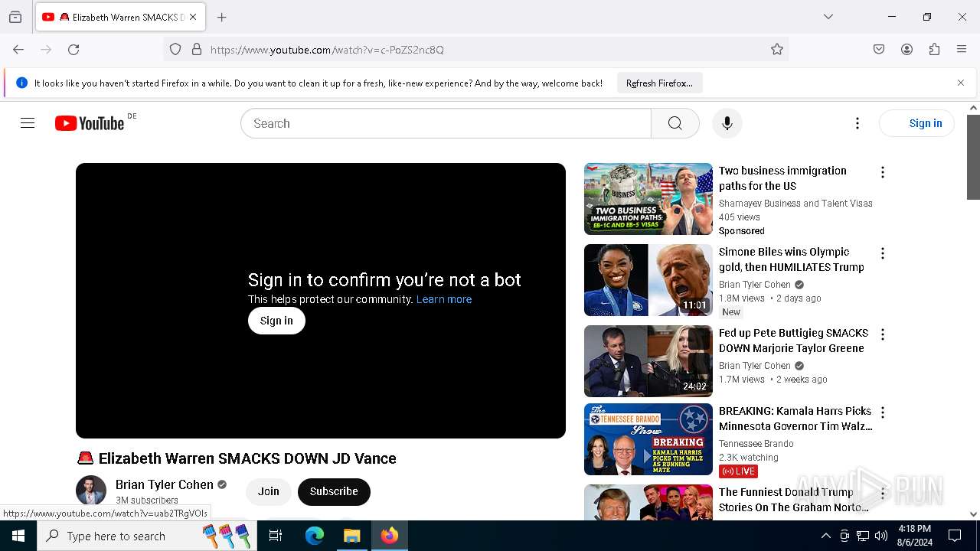This screenshot has height=551, width=980.
Task: Open the Firefox application menu
Action: (962, 50)
